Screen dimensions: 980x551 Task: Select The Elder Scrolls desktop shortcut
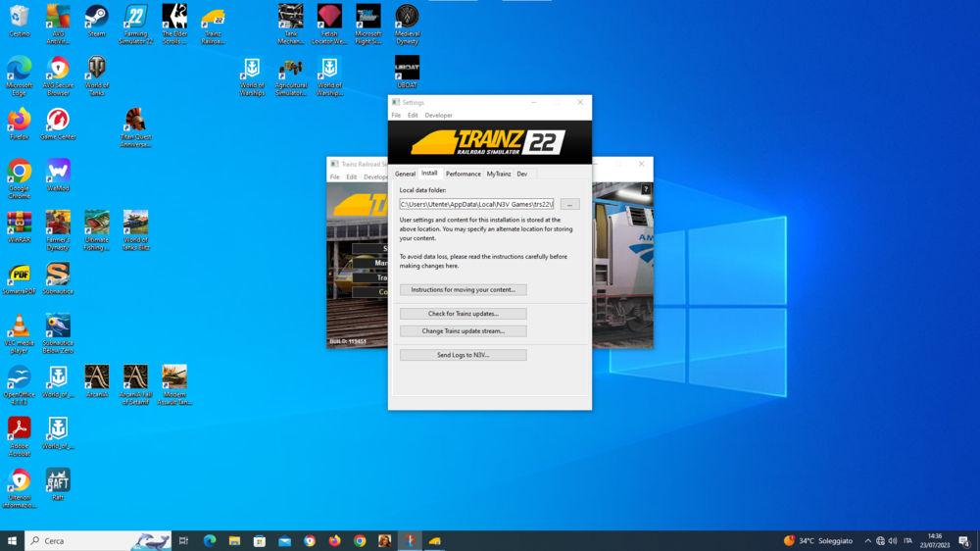(174, 25)
